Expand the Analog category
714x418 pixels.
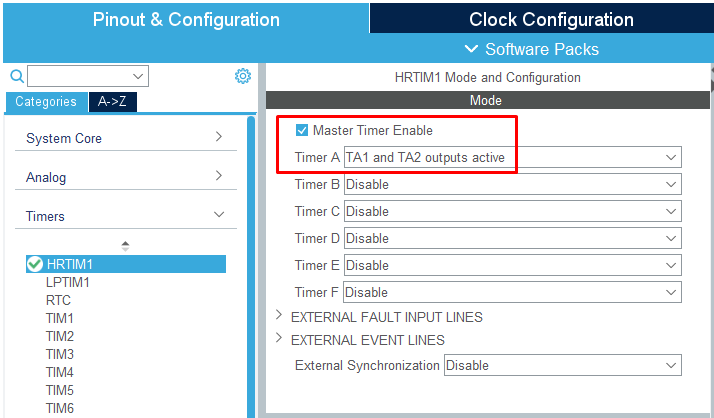tap(125, 177)
